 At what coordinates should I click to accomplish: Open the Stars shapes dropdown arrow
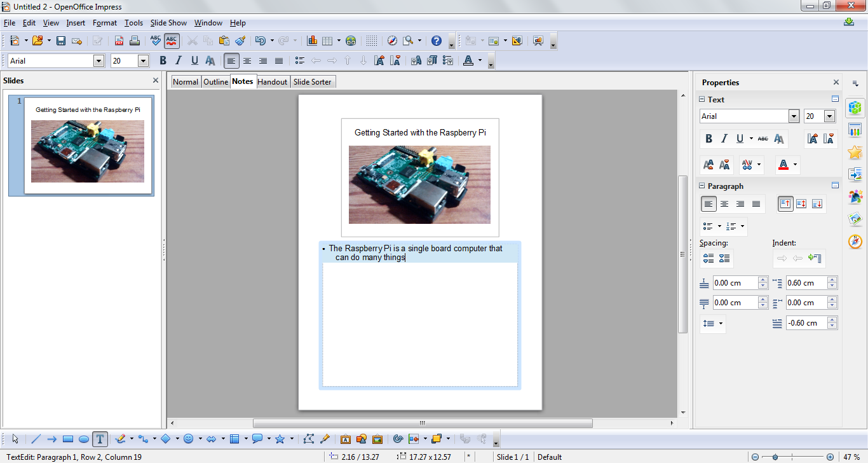292,439
